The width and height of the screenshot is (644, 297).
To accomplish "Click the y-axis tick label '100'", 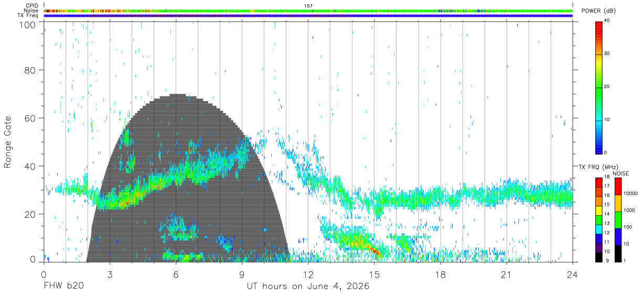I will click(27, 24).
